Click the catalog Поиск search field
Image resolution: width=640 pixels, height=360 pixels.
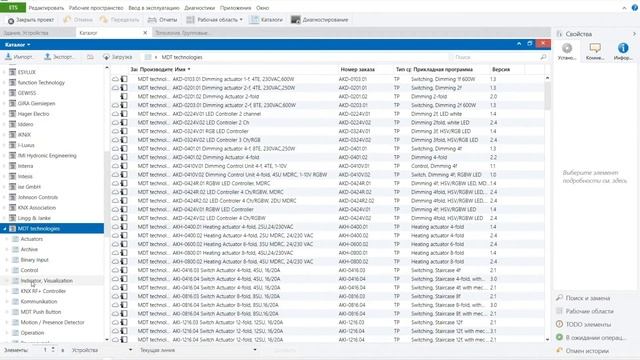(x=496, y=57)
